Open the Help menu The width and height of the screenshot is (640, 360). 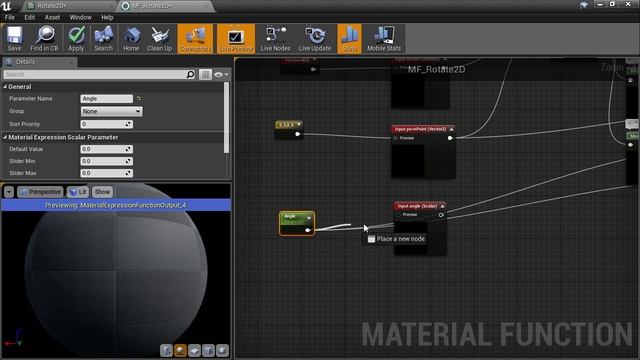tap(107, 17)
